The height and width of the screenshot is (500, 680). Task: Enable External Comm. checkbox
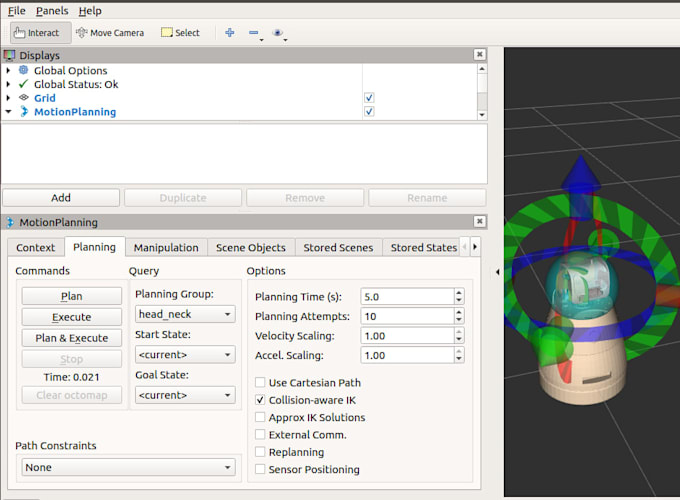point(260,435)
